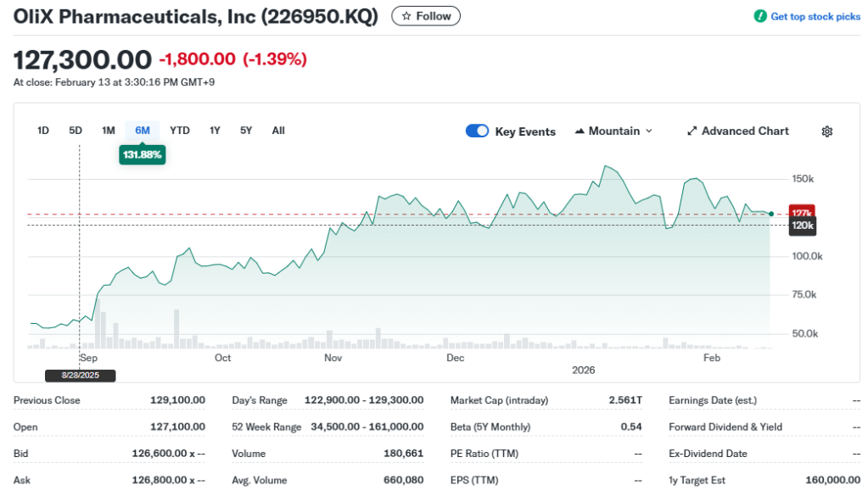Click the 8/28/2025 date marker on chart
Image resolution: width=868 pixels, height=502 pixels.
80,375
